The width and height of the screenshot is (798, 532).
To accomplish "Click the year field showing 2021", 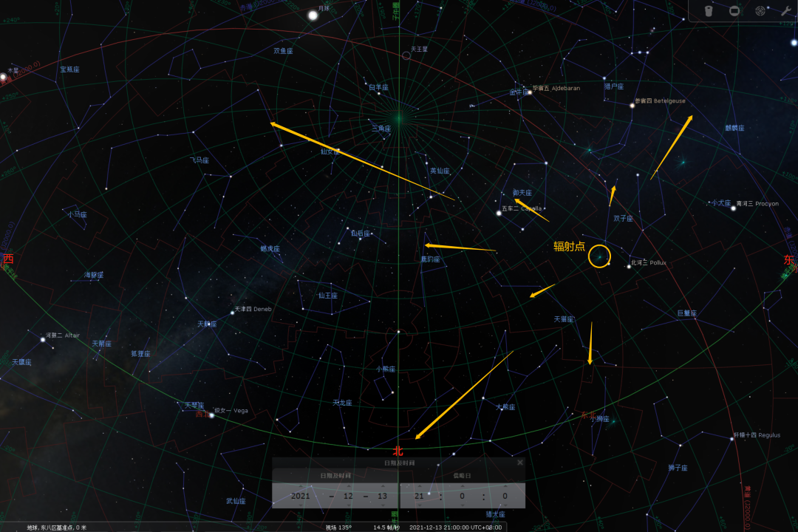I will pyautogui.click(x=300, y=496).
